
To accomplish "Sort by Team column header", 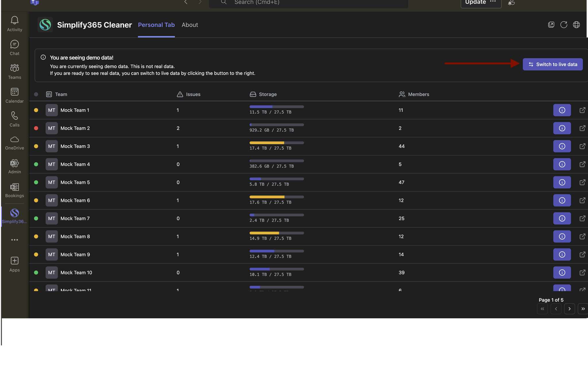I will pos(57,94).
